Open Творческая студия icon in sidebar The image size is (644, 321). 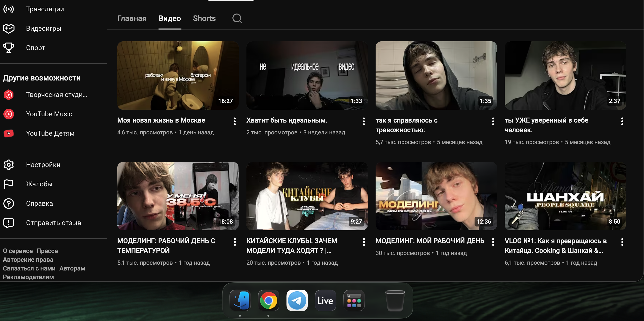click(x=9, y=95)
